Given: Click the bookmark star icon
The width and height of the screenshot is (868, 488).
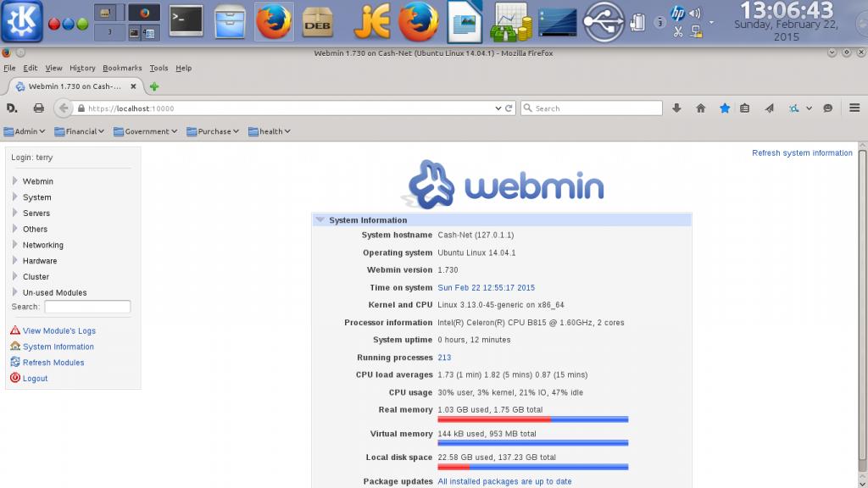Looking at the screenshot, I should pyautogui.click(x=725, y=108).
